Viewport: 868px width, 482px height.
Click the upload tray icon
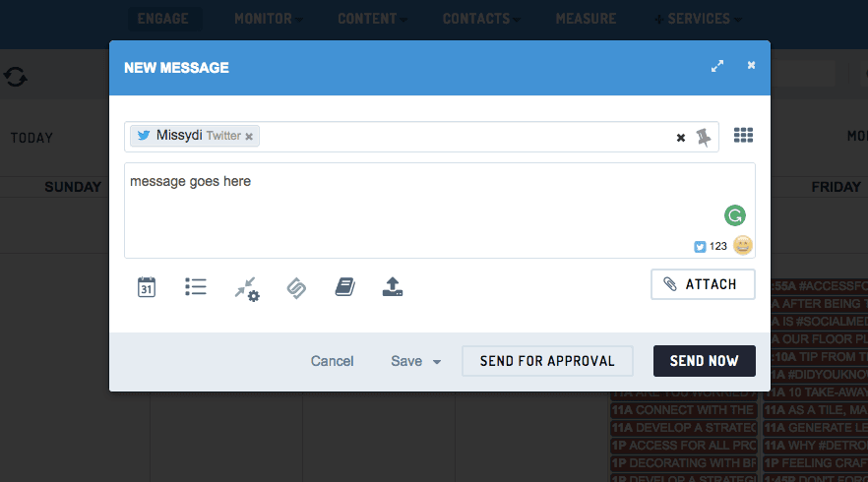[393, 287]
